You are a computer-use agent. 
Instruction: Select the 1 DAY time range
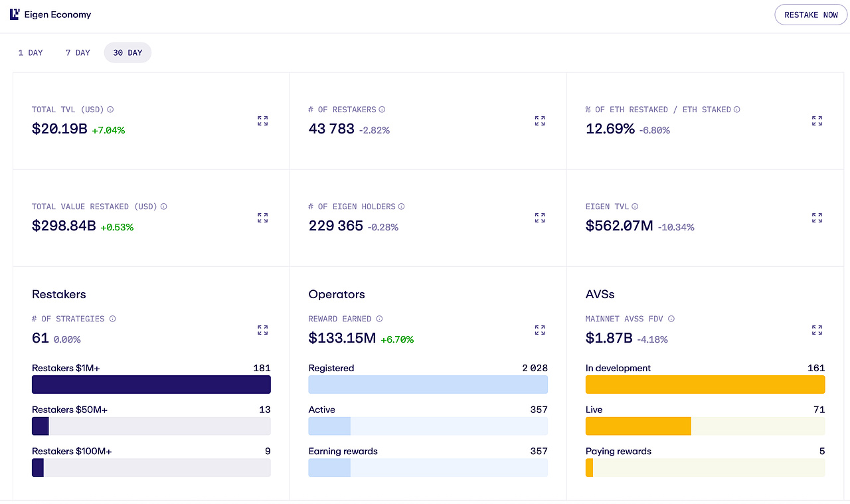point(31,52)
